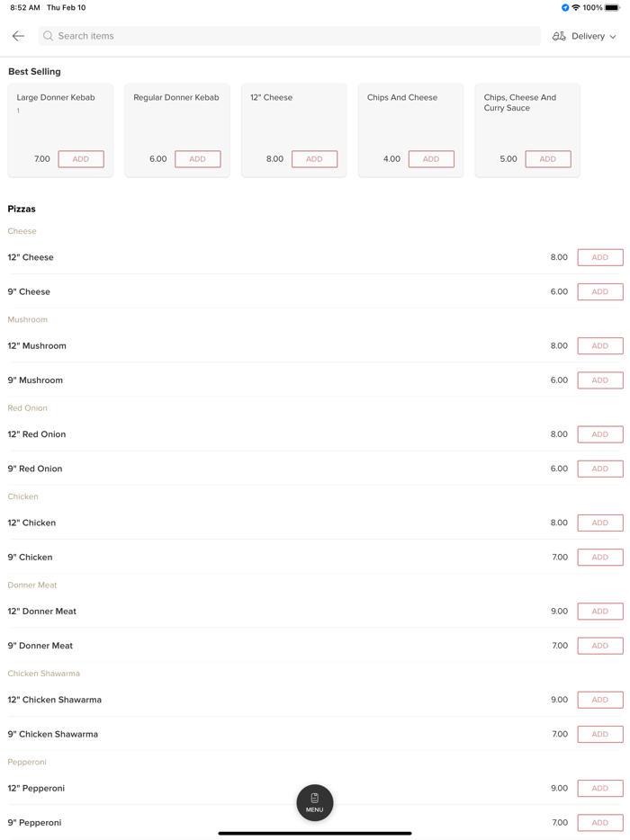Tap the delivery scooter icon
The height and width of the screenshot is (840, 630).
(559, 36)
